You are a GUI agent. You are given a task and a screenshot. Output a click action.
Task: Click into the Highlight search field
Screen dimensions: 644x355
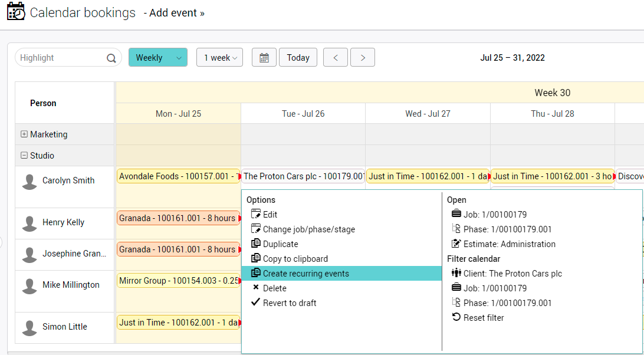[59, 58]
